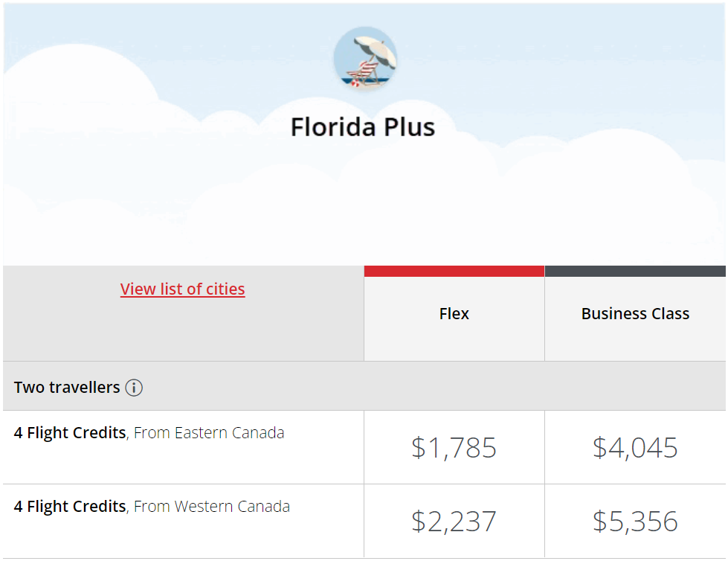The width and height of the screenshot is (728, 561).
Task: Pick the $5,356 Business Class price
Action: (x=635, y=521)
